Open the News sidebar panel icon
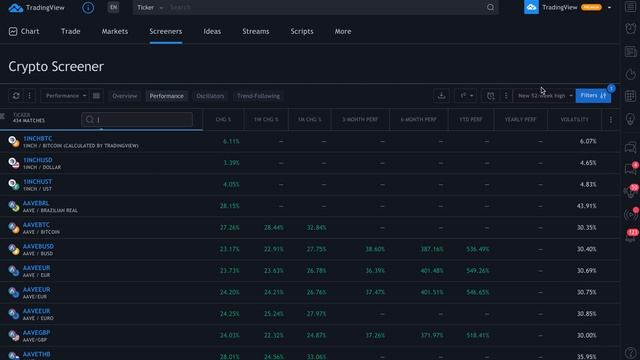Viewport: 640px width, 360px height. pyautogui.click(x=631, y=51)
